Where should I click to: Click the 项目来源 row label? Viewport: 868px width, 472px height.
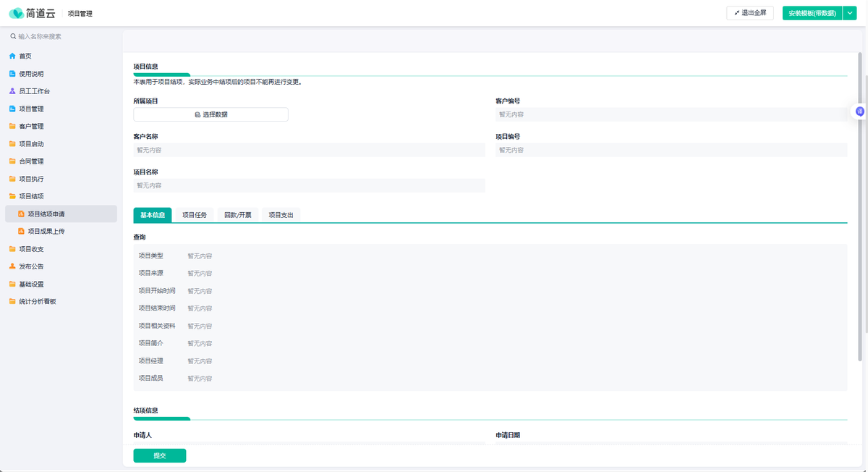pyautogui.click(x=151, y=273)
